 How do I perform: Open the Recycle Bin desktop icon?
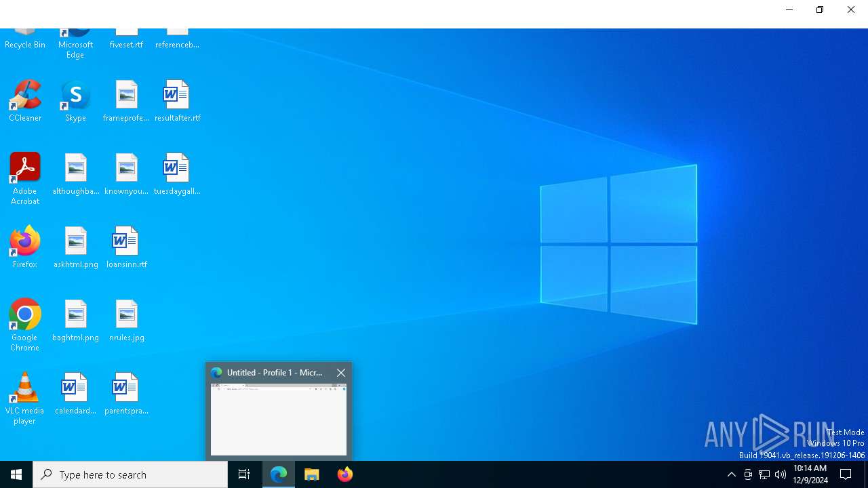tap(25, 39)
